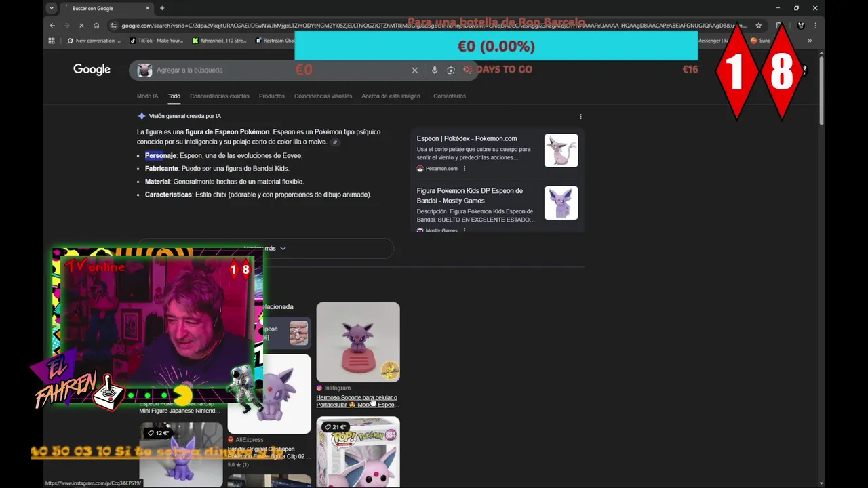Show more bookmarks via the double chevron
868x488 pixels.
pyautogui.click(x=809, y=41)
